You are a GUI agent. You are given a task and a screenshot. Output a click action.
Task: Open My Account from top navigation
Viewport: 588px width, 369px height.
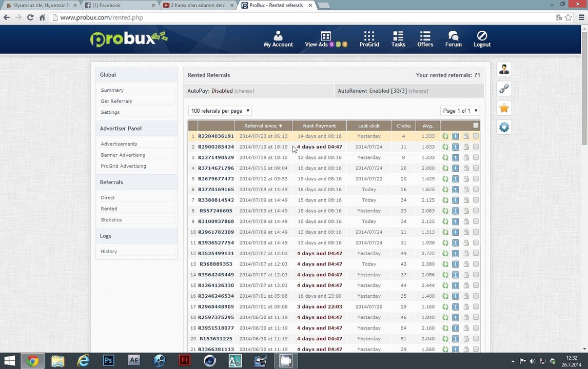[278, 39]
